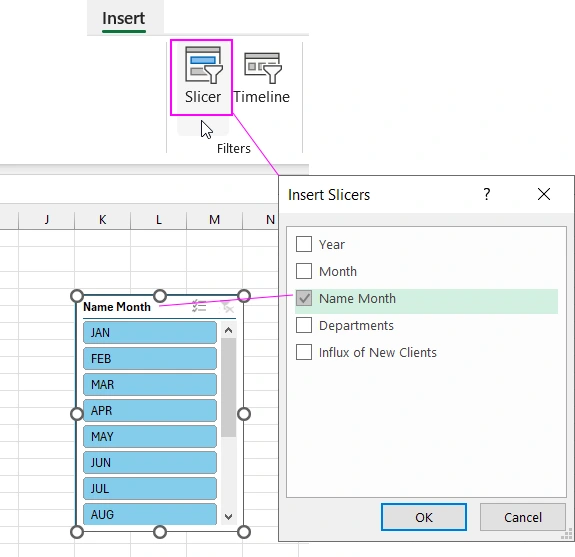Select MAY in the slicer
The width and height of the screenshot is (575, 557).
(150, 437)
